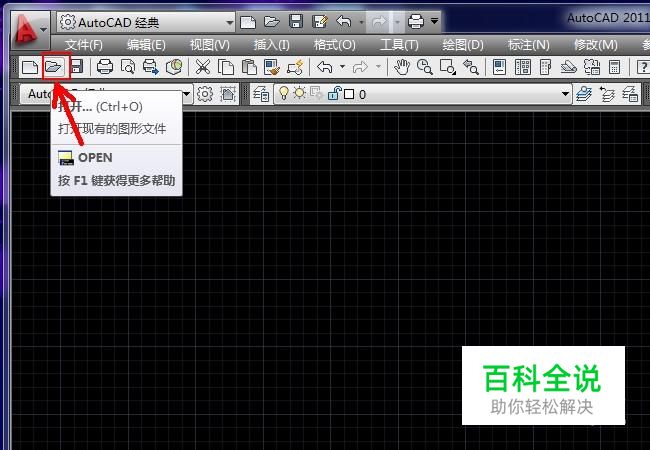The height and width of the screenshot is (450, 650).
Task: Expand the AutoCAD 经典 workspace dropdown
Action: pos(229,22)
